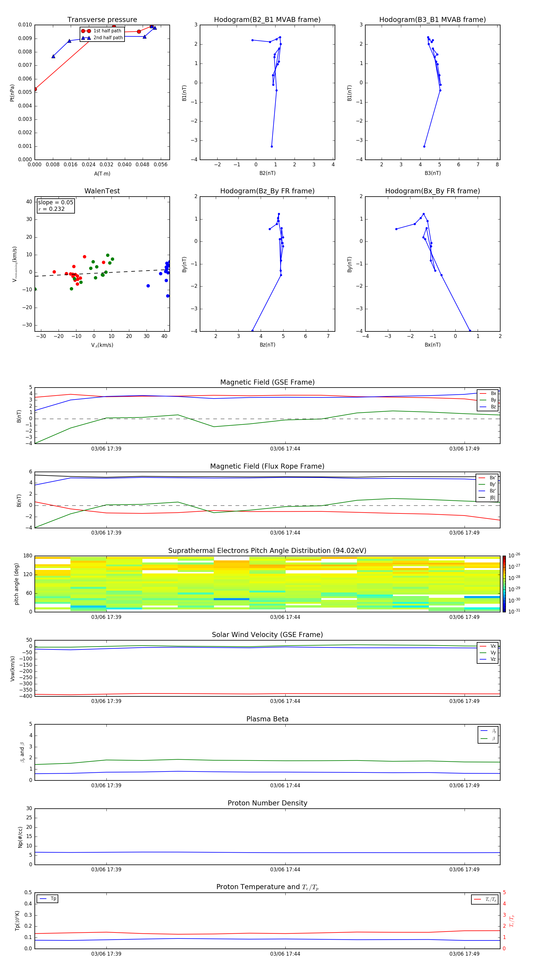Click the pitch angle colorbar
Viewport: 535px width, 980px height.
pyautogui.click(x=504, y=584)
